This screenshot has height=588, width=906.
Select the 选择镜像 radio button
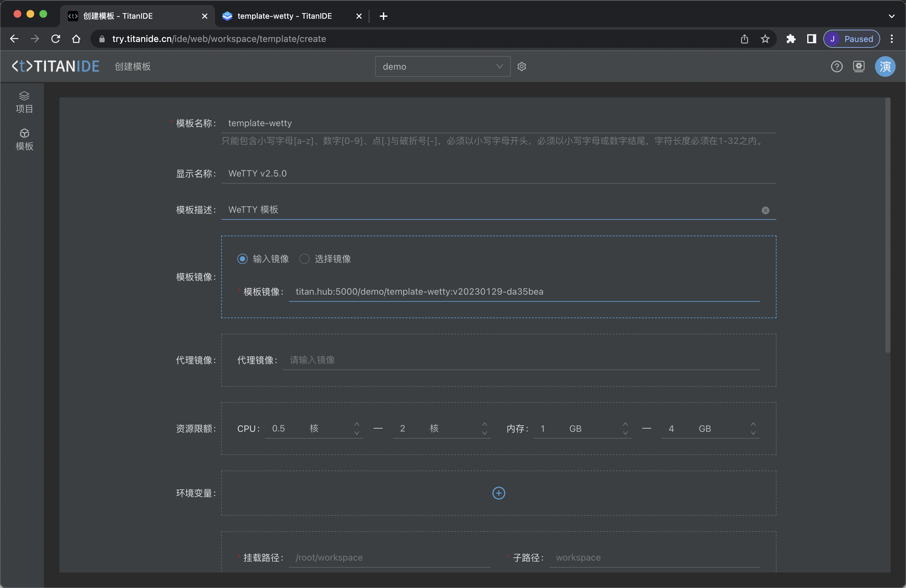click(304, 259)
